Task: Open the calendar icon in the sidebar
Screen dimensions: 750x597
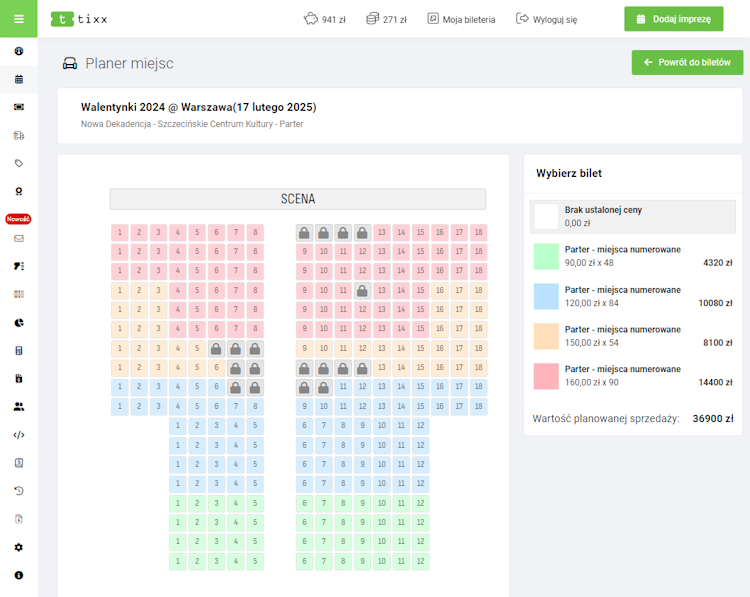Action: point(19,79)
